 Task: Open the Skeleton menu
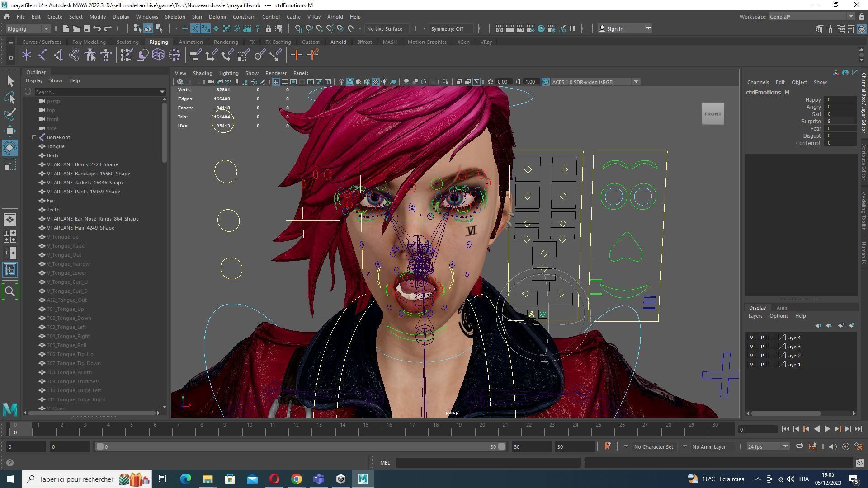coord(175,17)
